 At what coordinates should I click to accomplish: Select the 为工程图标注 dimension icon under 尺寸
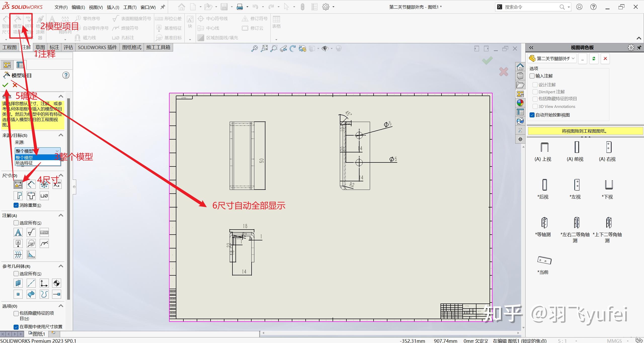click(18, 184)
